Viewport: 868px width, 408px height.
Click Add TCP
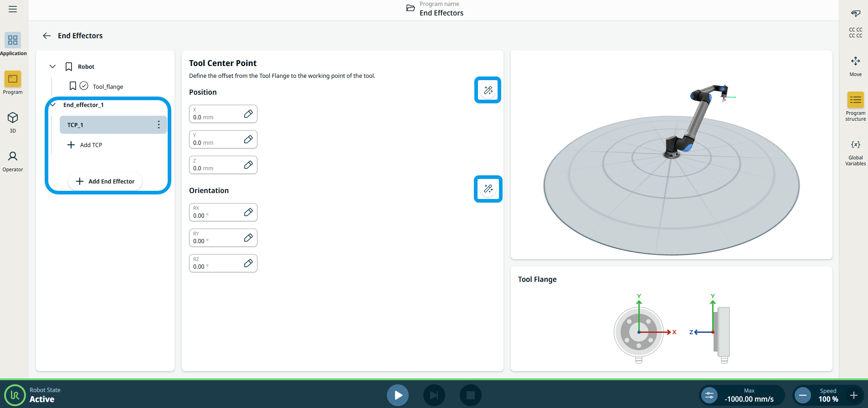click(x=85, y=145)
